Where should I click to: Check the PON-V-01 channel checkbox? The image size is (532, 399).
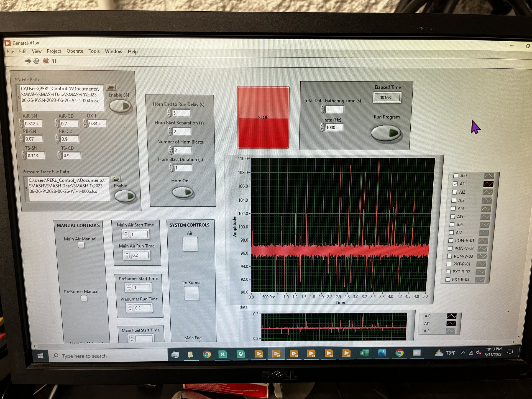click(x=451, y=241)
